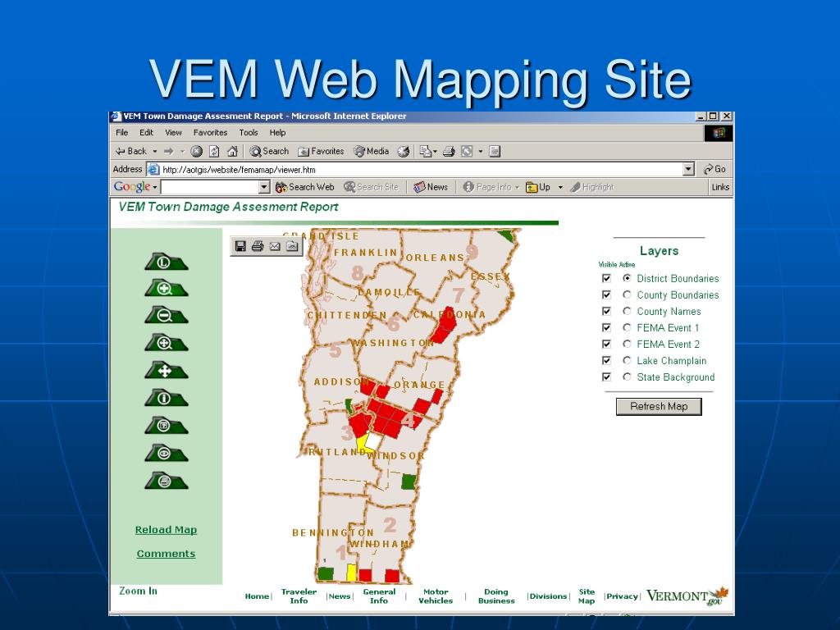The height and width of the screenshot is (630, 840).
Task: Open the Motor Vehicles footer link
Action: tap(436, 596)
